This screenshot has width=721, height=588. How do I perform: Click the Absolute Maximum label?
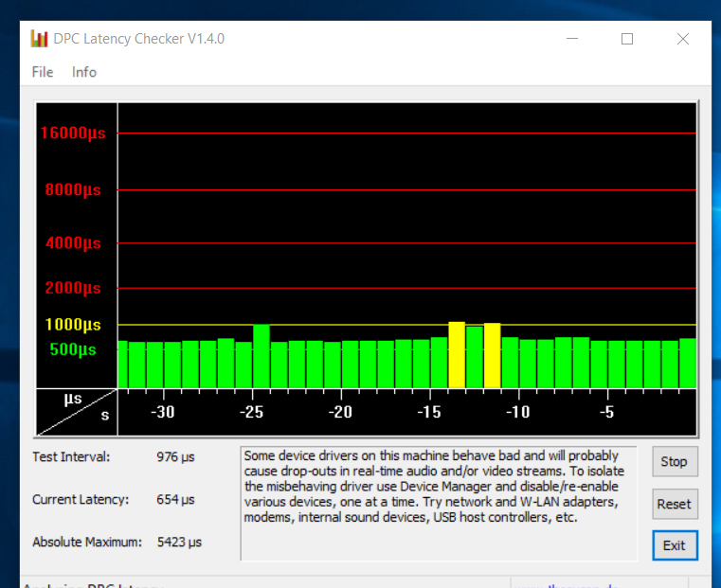[87, 542]
